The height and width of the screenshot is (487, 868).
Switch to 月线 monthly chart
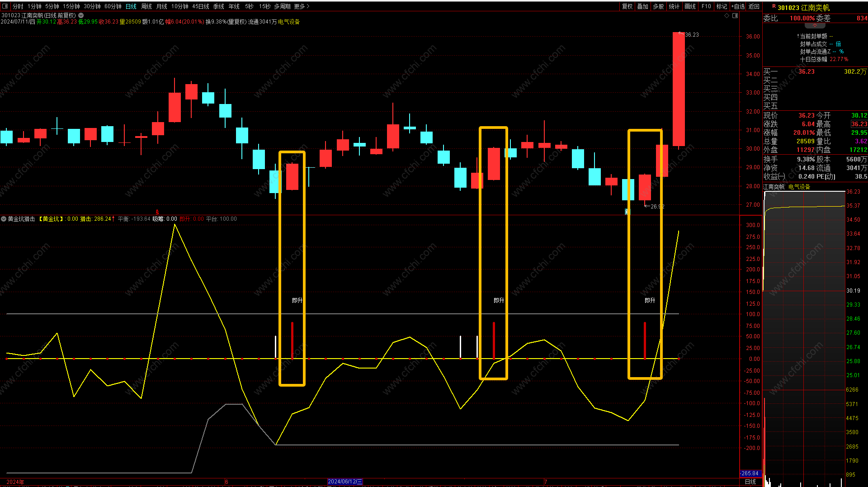pyautogui.click(x=162, y=6)
